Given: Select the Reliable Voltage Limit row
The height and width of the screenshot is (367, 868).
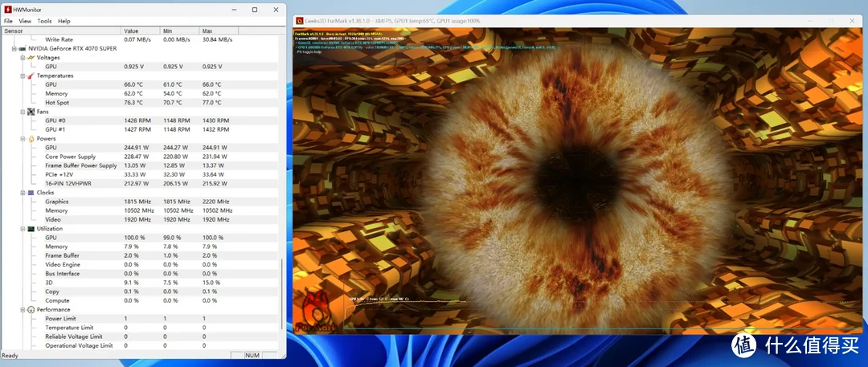Looking at the screenshot, I should point(141,336).
